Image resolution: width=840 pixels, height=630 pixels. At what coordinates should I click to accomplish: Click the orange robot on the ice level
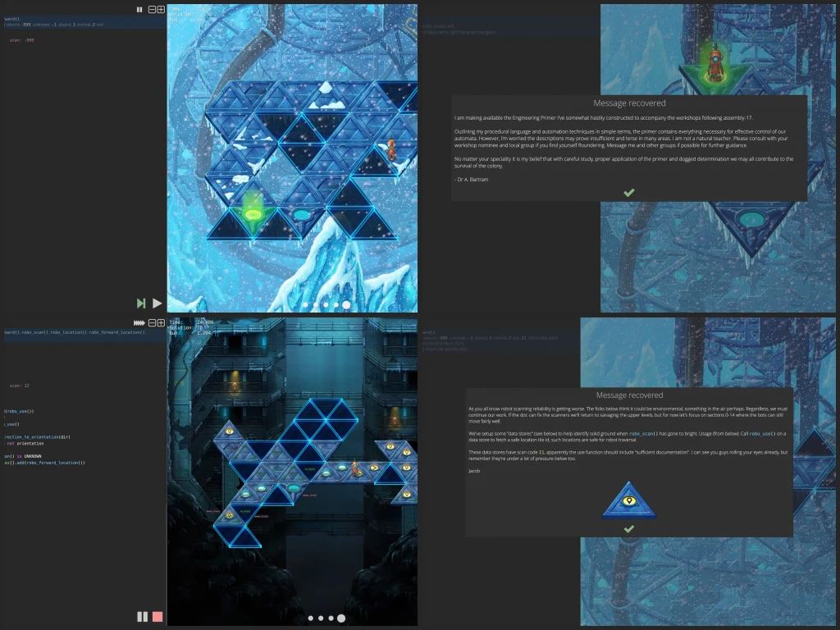click(391, 150)
